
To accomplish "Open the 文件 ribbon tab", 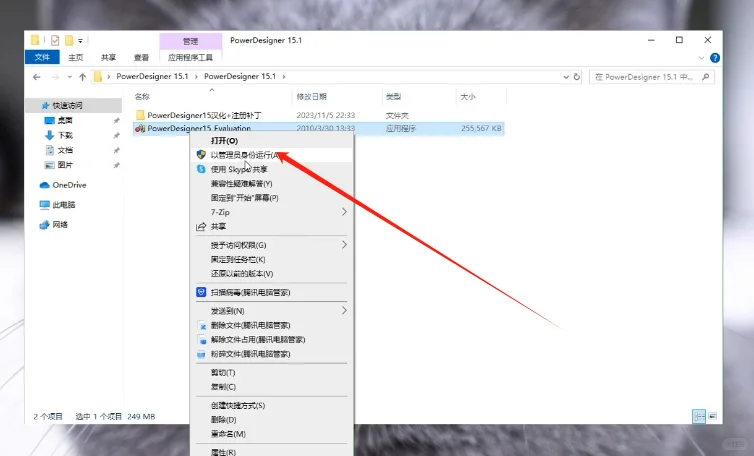I will (x=42, y=57).
